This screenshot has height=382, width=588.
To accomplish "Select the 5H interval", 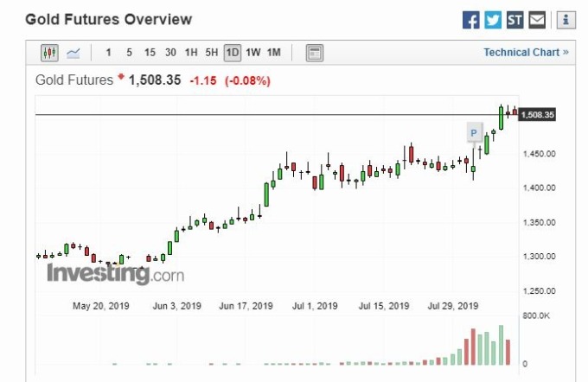I will coord(212,53).
